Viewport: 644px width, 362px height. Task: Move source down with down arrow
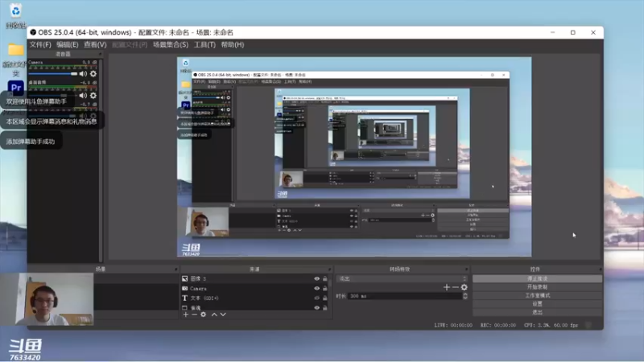(x=223, y=315)
